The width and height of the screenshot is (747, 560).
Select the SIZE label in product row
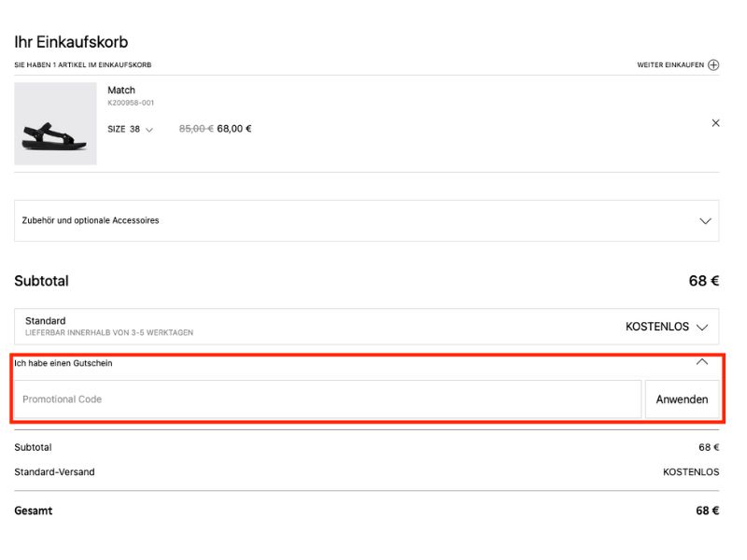[x=116, y=130]
